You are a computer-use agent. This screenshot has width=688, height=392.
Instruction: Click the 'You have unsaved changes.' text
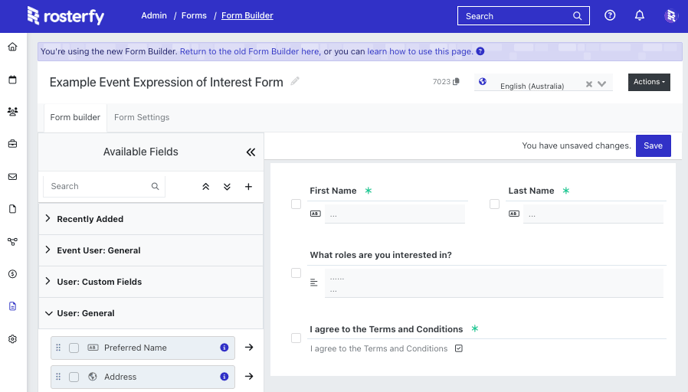(576, 146)
